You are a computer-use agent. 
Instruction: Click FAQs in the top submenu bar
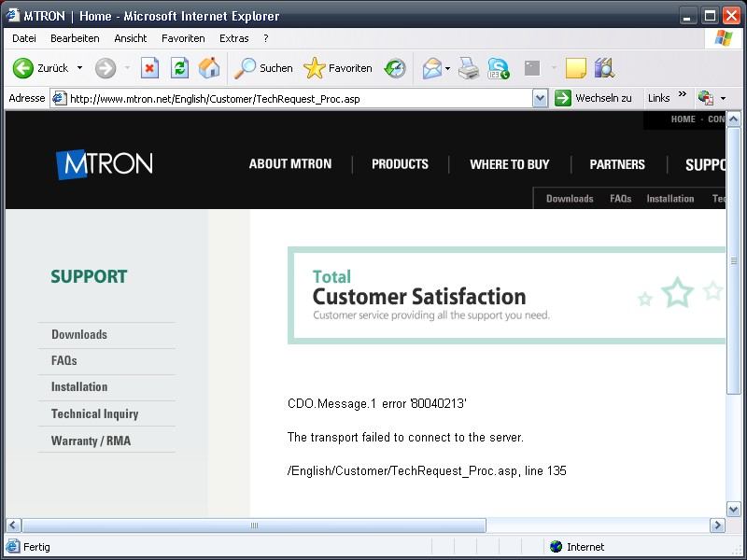620,199
